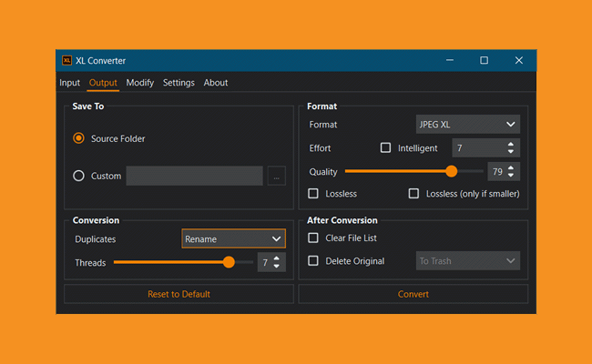Enable the Intelligent effort checkbox
The width and height of the screenshot is (592, 364).
point(385,147)
